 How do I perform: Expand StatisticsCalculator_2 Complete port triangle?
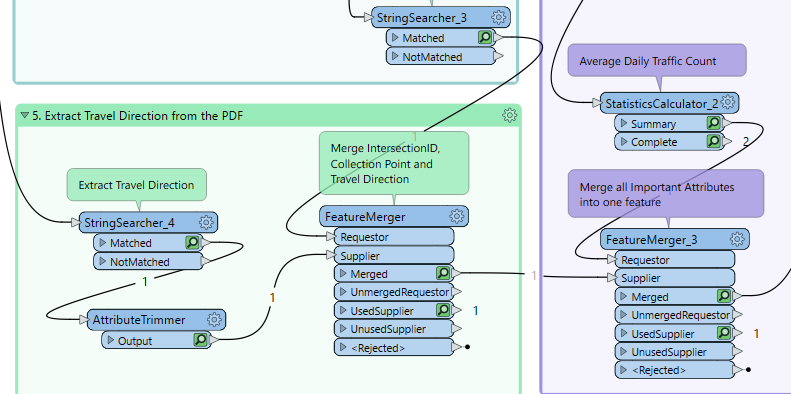[x=624, y=142]
